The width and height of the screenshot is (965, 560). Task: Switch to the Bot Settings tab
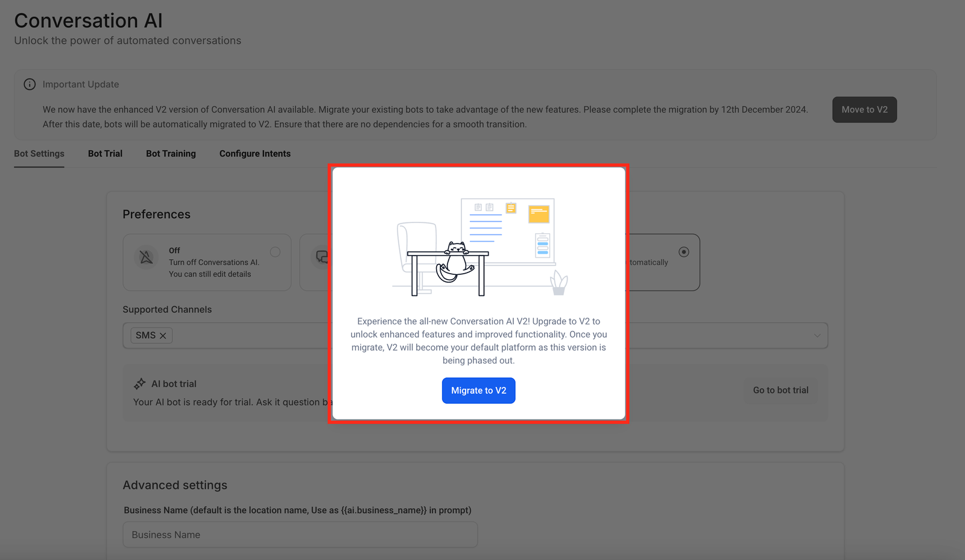point(39,154)
